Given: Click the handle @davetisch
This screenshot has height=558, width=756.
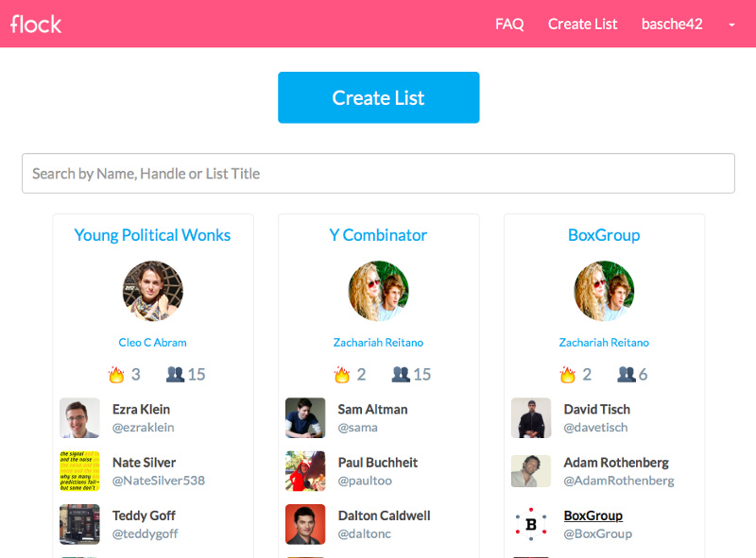Looking at the screenshot, I should point(596,428).
